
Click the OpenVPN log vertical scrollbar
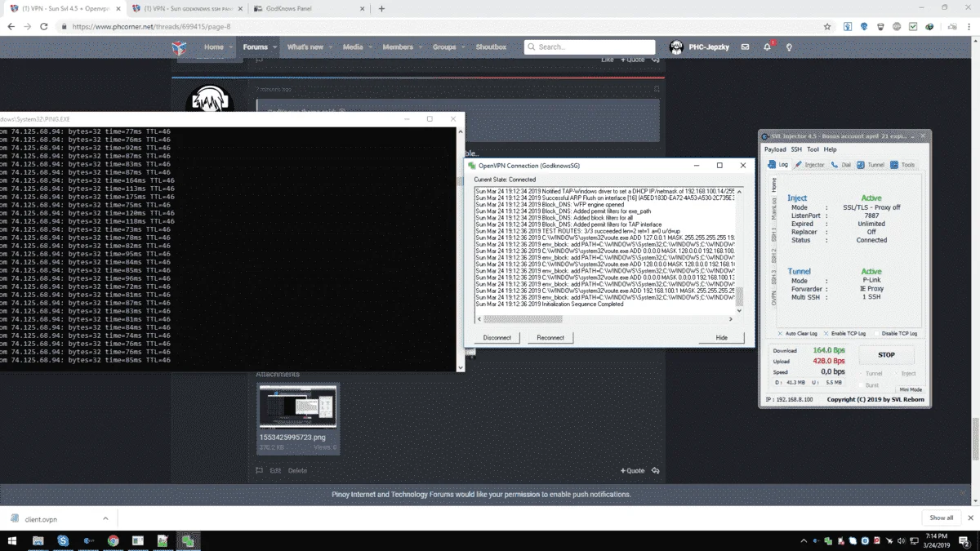(739, 251)
